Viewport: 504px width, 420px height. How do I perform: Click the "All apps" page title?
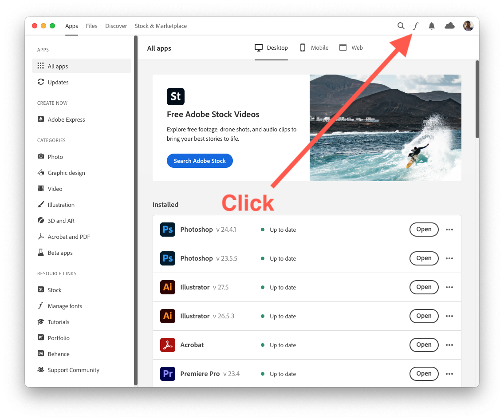[159, 48]
